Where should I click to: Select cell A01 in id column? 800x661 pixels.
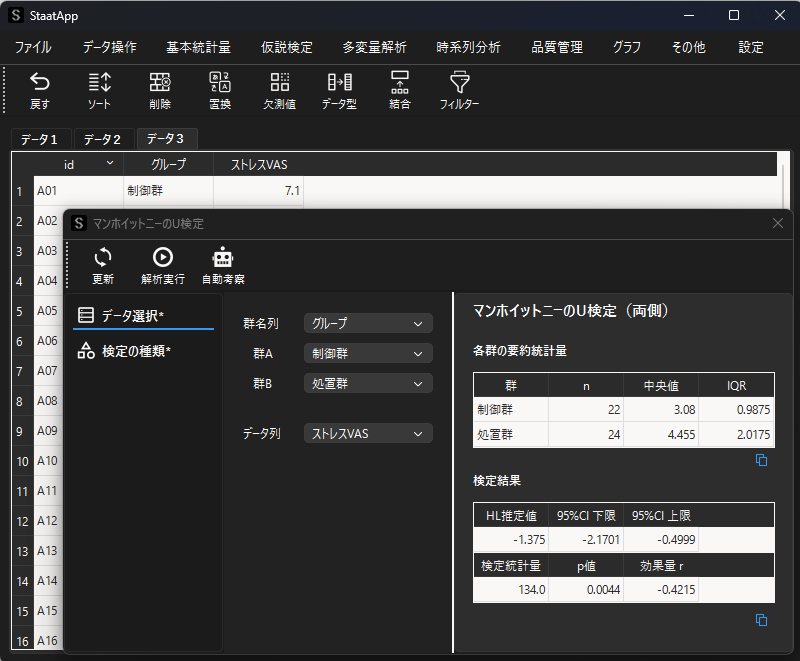coord(79,191)
